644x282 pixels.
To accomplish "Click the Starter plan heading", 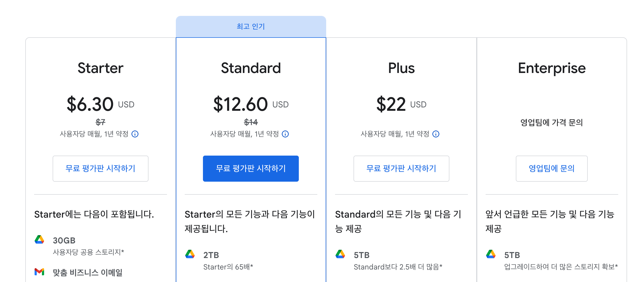I will [x=101, y=68].
